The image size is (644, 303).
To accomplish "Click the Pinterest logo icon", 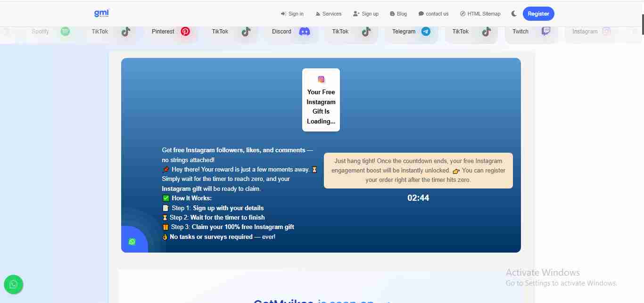I will pos(185,32).
